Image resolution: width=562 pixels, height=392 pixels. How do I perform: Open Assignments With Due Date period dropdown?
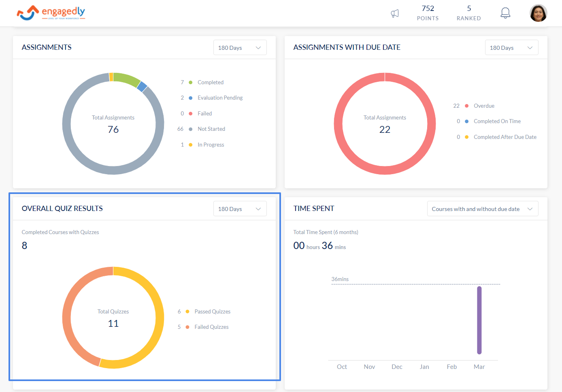coord(511,47)
